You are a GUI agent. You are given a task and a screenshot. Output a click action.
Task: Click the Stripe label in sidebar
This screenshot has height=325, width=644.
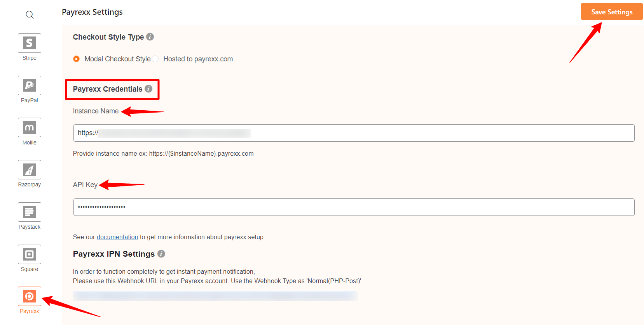click(30, 58)
